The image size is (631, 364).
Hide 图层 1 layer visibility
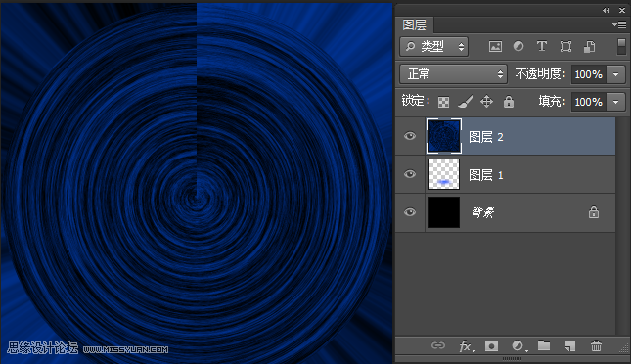tap(410, 174)
